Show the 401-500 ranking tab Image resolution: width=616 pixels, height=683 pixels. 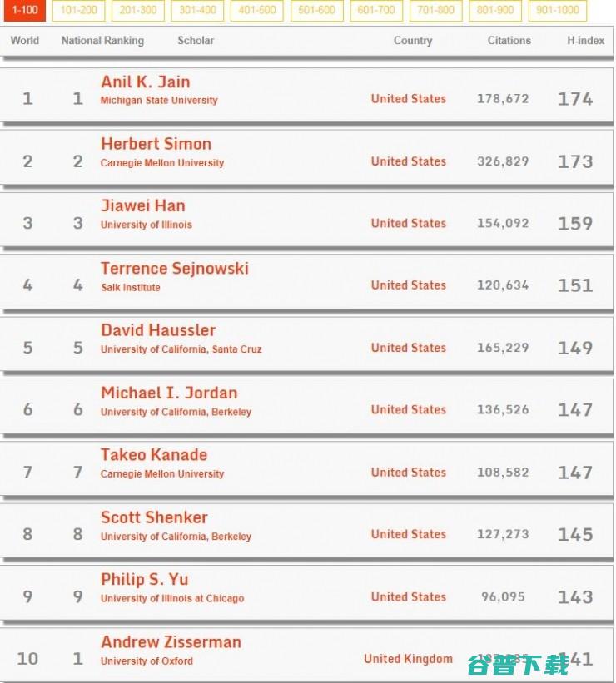256,10
